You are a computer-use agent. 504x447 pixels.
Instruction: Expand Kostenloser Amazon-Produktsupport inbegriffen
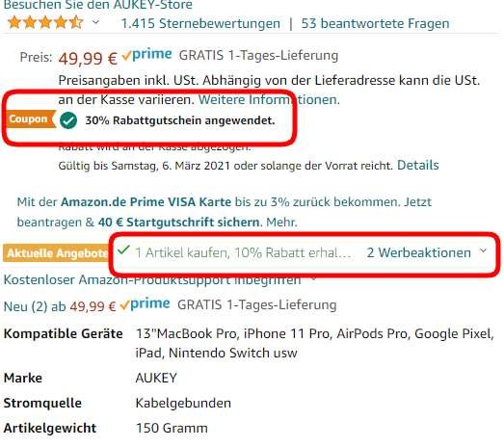point(159,280)
